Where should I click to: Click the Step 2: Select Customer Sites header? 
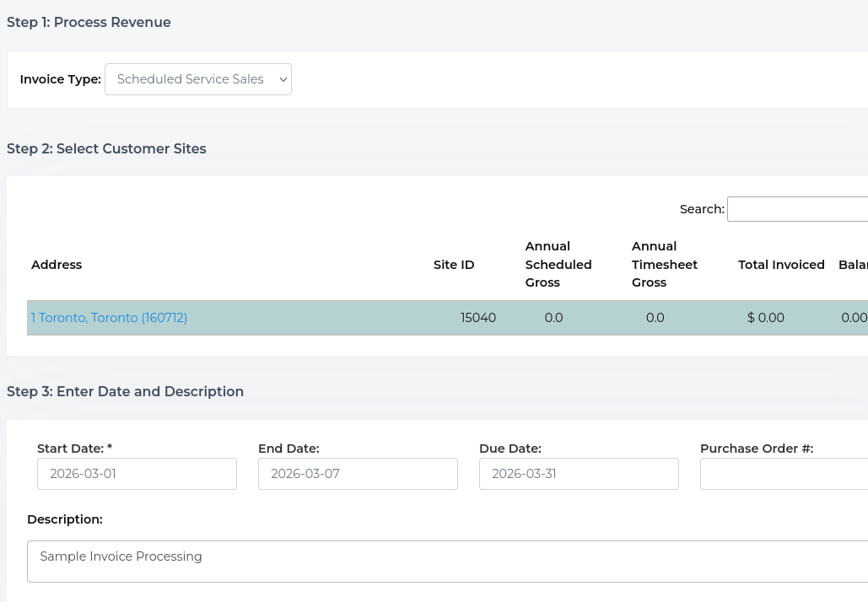(106, 148)
